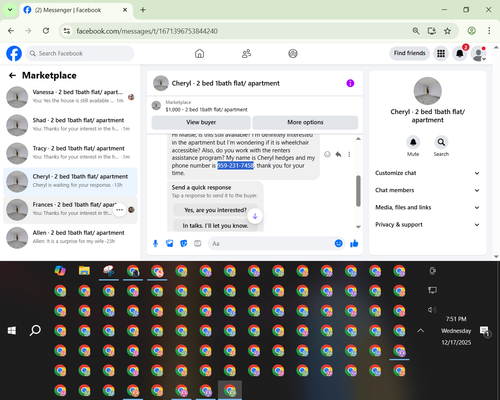The width and height of the screenshot is (500, 400).
Task: Open more options dots beside Cheryl's message
Action: click(349, 154)
